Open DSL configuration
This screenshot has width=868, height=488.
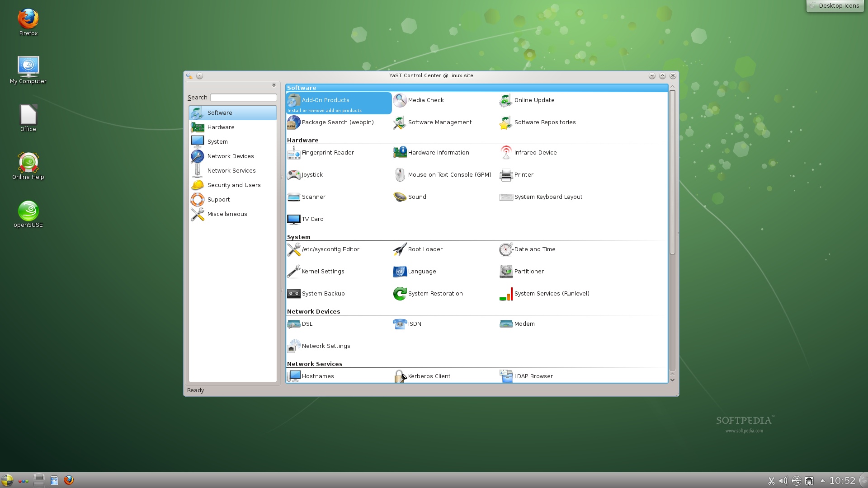tap(300, 324)
